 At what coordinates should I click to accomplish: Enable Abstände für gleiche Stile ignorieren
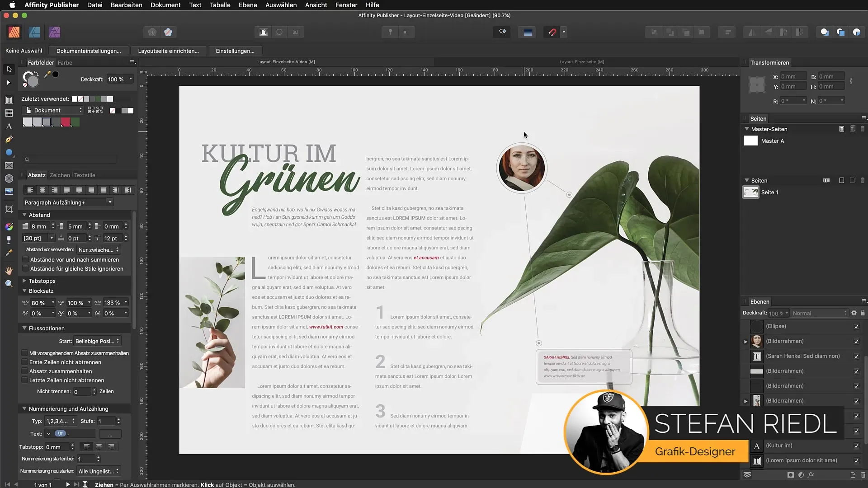point(25,269)
